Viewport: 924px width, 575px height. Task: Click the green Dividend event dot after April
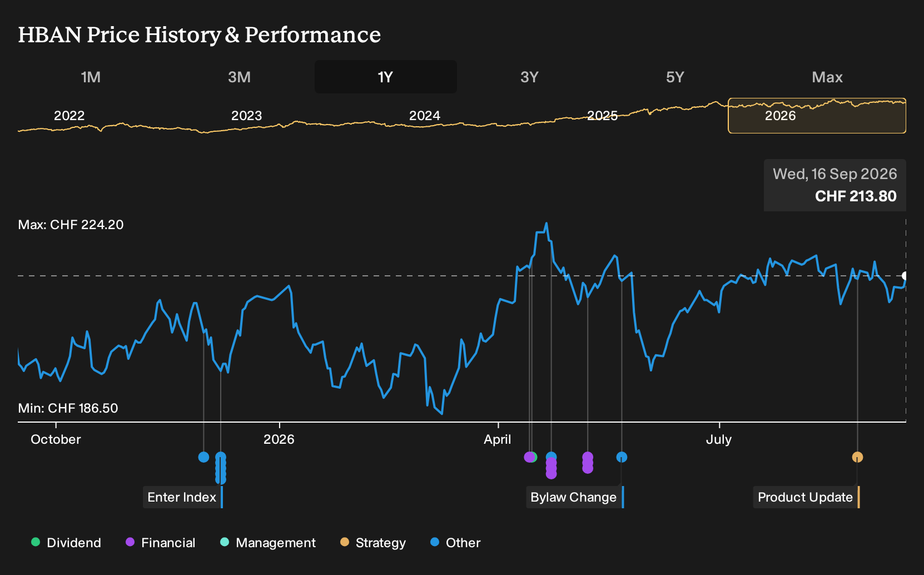coord(533,457)
